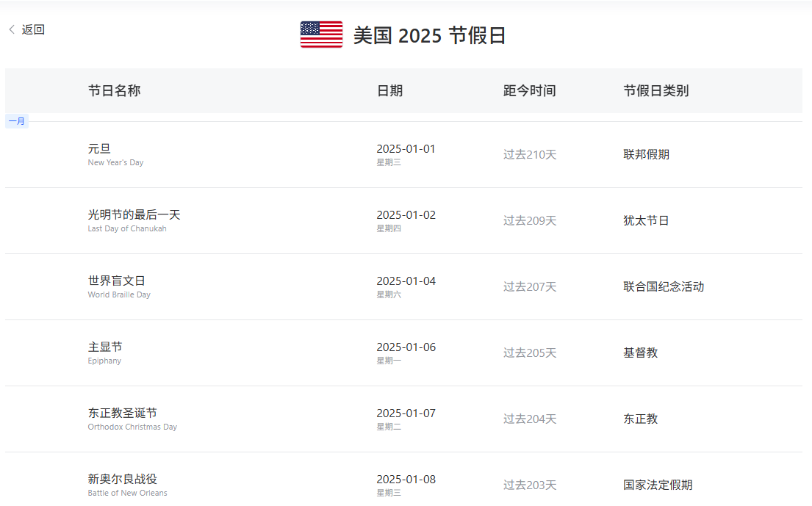Click the date 2025-01-04
812x506 pixels.
(x=406, y=281)
